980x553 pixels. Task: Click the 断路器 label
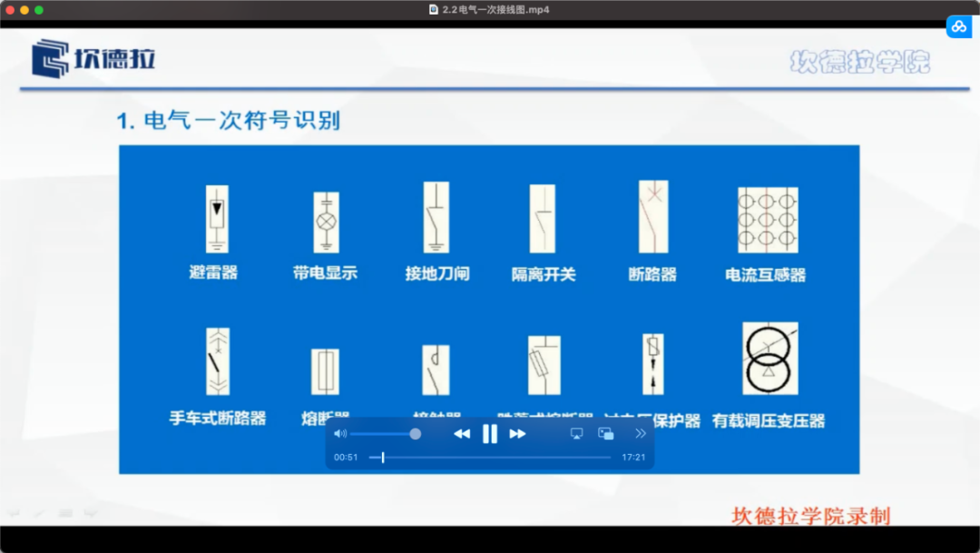[x=652, y=274]
